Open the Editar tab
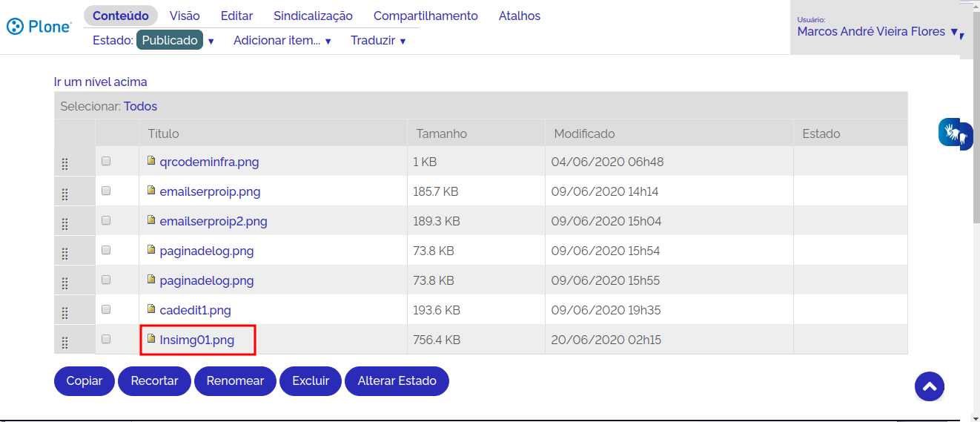This screenshot has height=422, width=980. coord(236,16)
